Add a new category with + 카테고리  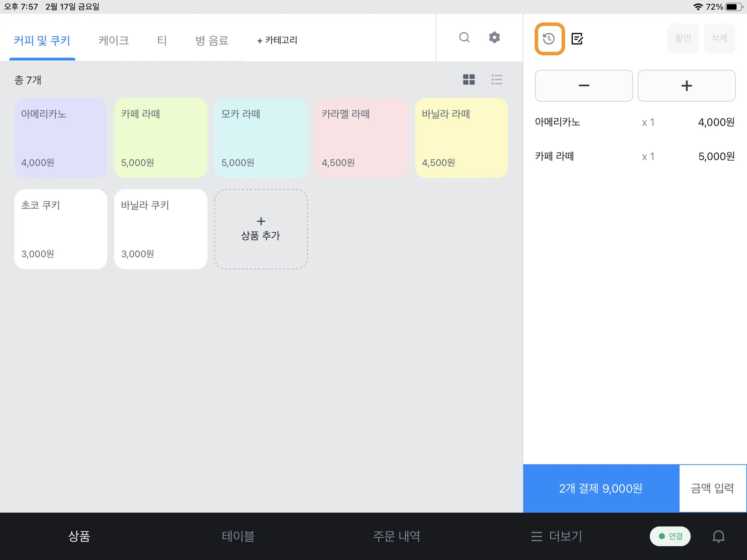(x=277, y=40)
